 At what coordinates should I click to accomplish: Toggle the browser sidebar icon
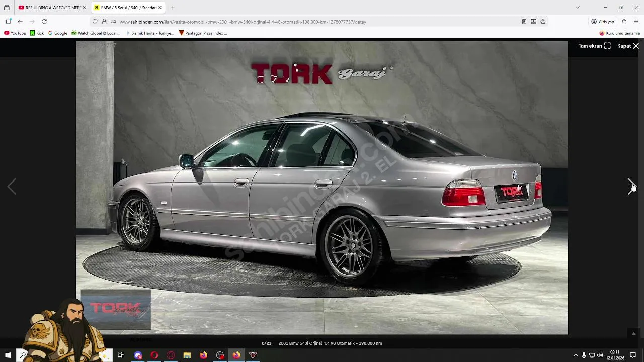[8, 22]
